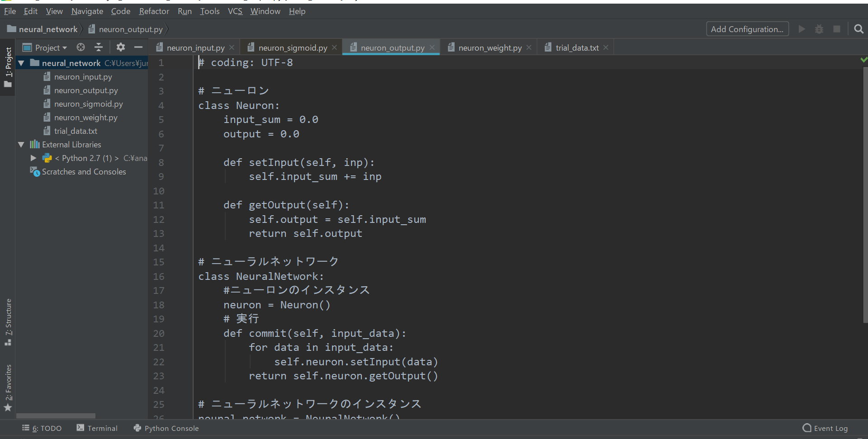Open the Terminal tool window
Viewport: 868px width, 439px height.
point(97,428)
